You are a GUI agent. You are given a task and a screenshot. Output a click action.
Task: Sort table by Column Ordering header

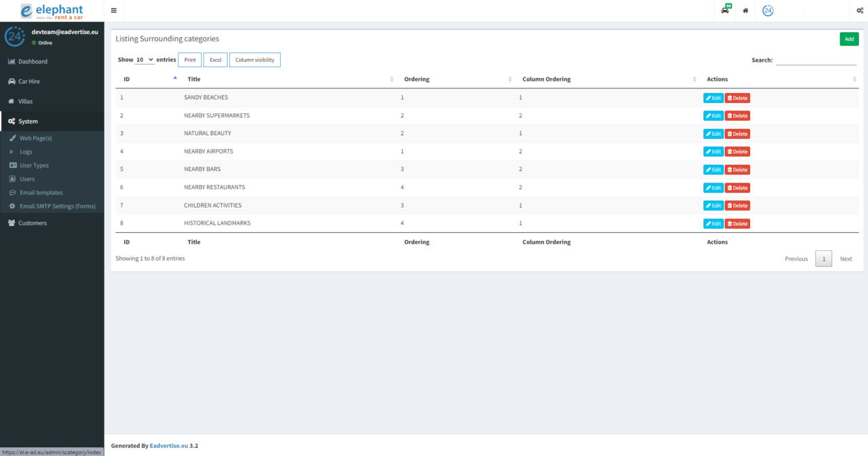point(546,79)
